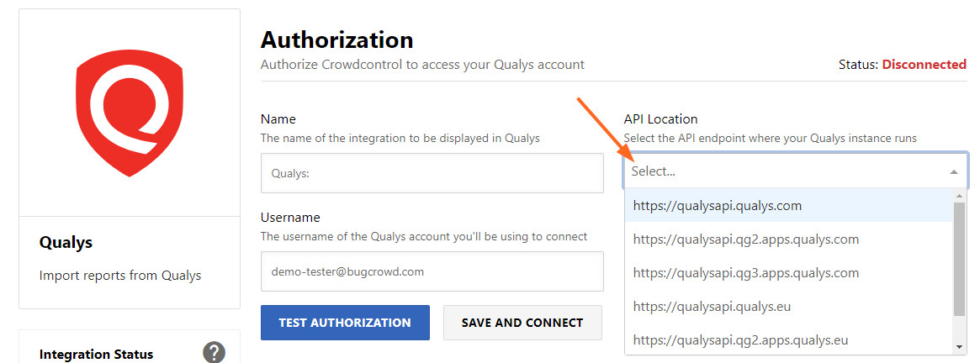This screenshot has height=363, width=980.
Task: Select https://qualysapi.qg2.apps.qualys.com endpoint
Action: 789,239
